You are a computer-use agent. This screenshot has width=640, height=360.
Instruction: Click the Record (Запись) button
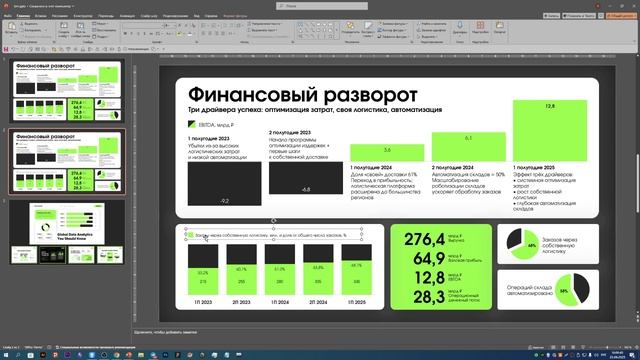pos(551,16)
